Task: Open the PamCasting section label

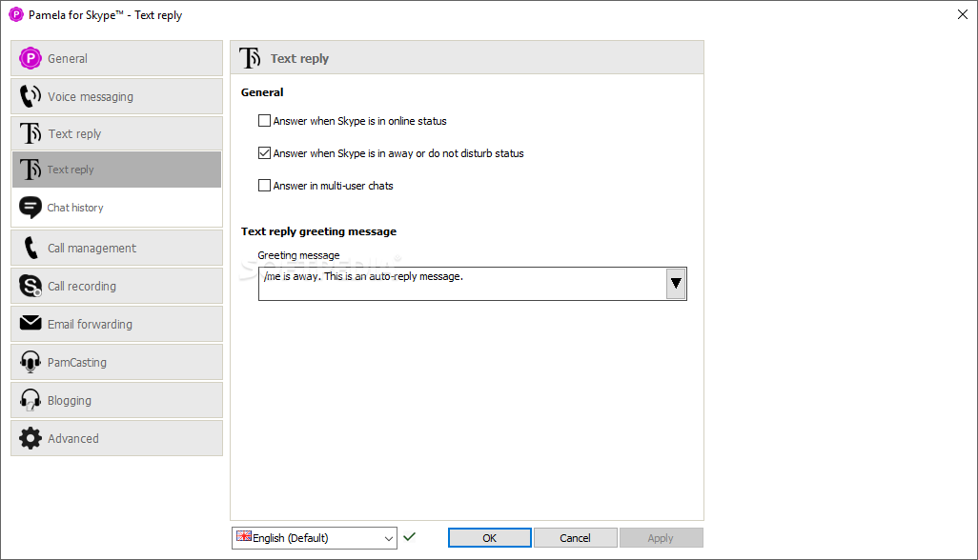Action: [76, 362]
